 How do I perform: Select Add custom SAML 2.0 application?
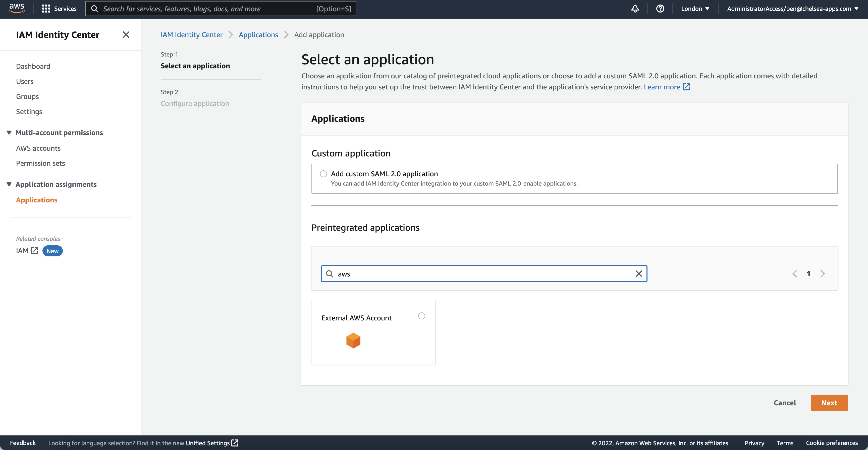[323, 174]
